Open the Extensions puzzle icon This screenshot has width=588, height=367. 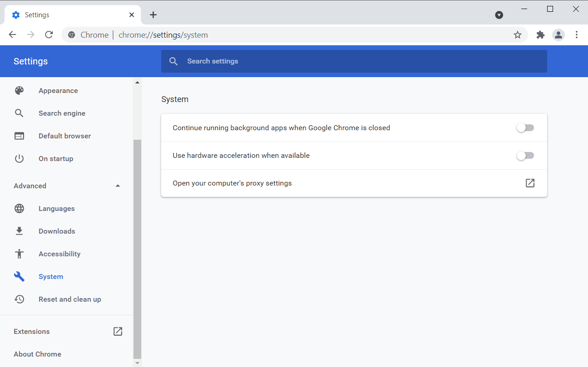540,35
